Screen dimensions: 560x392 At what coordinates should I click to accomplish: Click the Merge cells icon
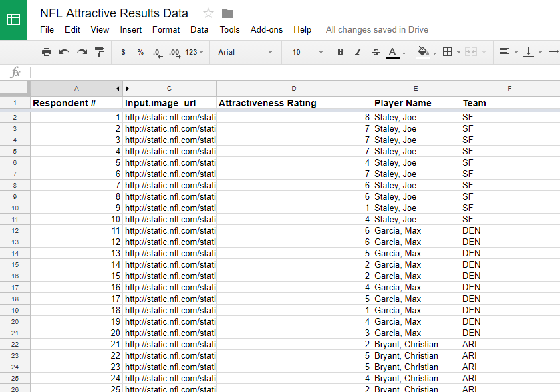[471, 52]
